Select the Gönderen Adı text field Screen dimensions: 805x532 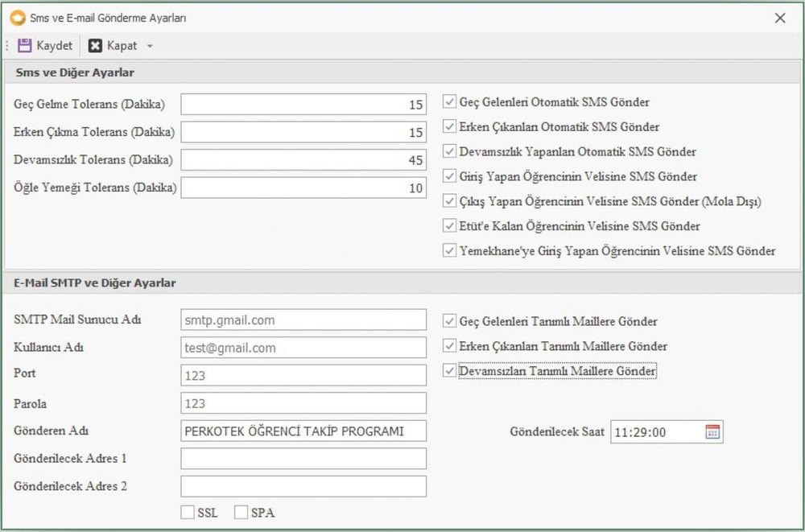[303, 431]
